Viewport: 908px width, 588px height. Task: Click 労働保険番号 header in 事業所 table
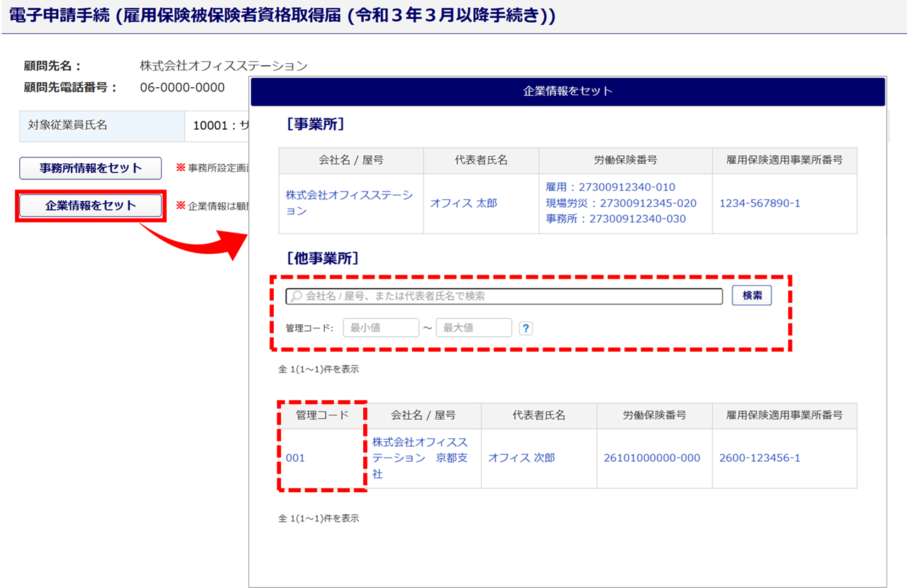[x=626, y=160]
